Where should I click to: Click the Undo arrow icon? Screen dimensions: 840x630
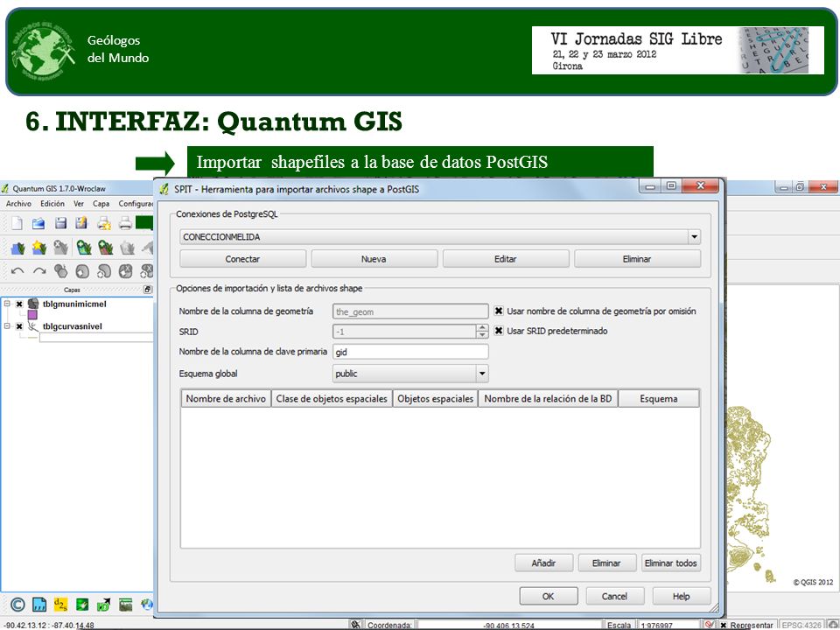(17, 271)
